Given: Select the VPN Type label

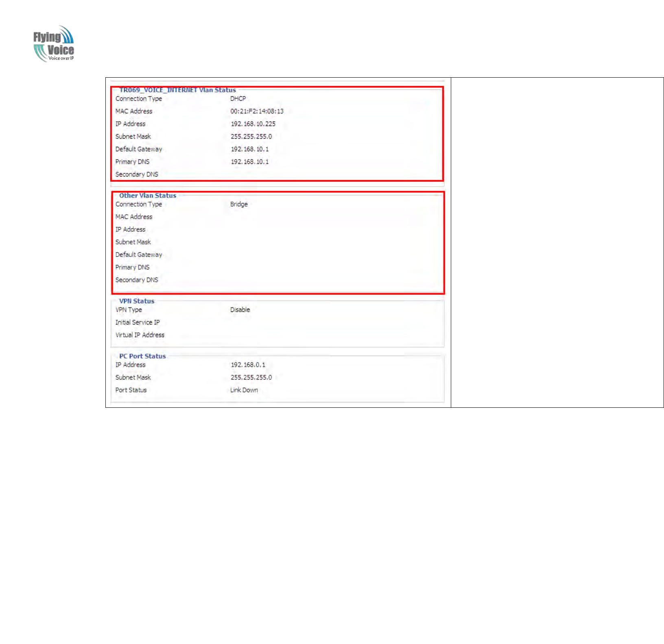Looking at the screenshot, I should [129, 310].
